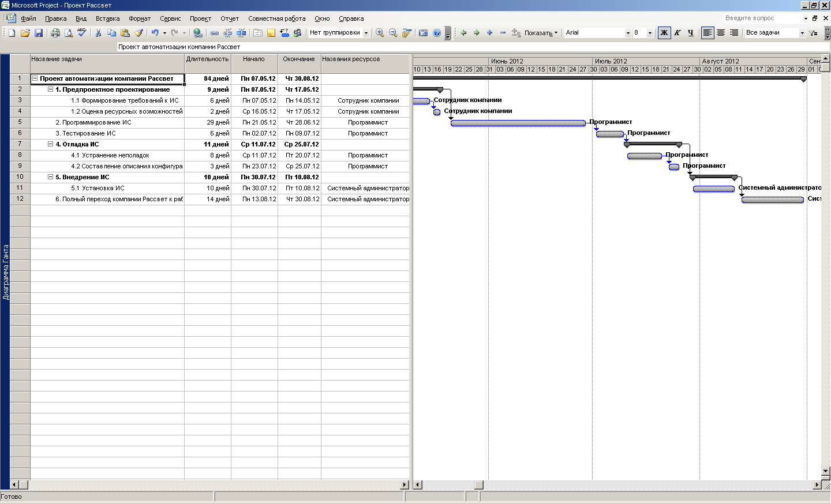Link the selected tasks
Image resolution: width=831 pixels, height=504 pixels.
click(215, 33)
